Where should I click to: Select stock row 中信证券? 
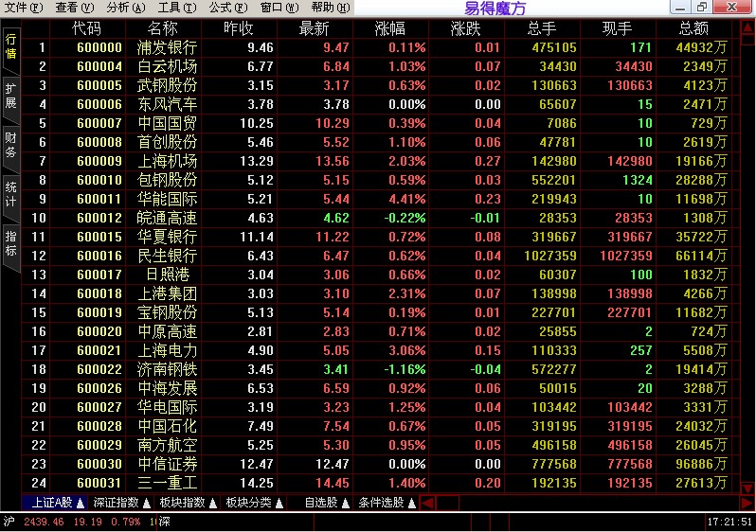[380, 464]
